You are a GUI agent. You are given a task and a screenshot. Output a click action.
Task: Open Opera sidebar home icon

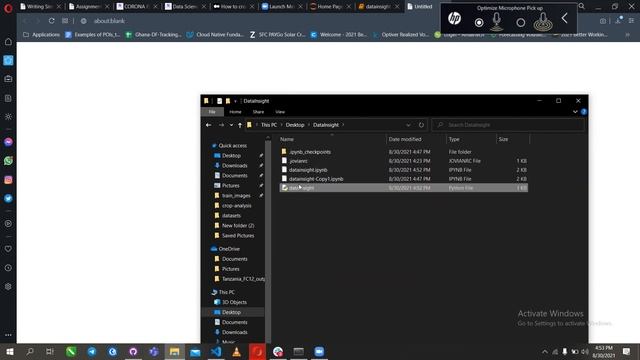click(x=8, y=42)
